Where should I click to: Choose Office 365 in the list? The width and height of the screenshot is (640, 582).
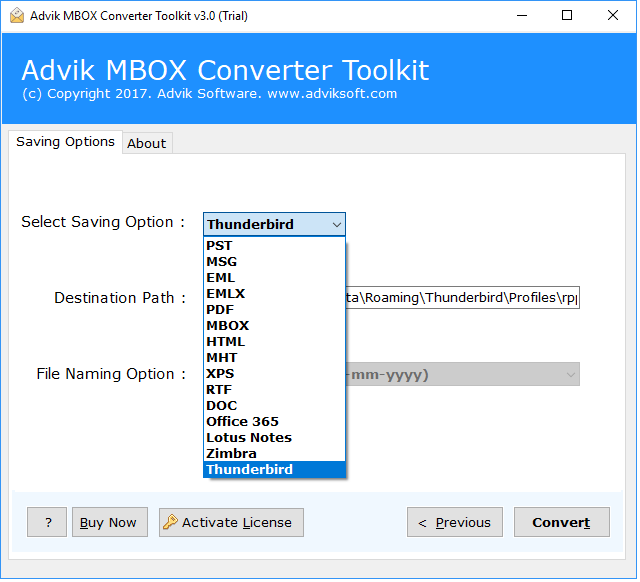point(276,423)
